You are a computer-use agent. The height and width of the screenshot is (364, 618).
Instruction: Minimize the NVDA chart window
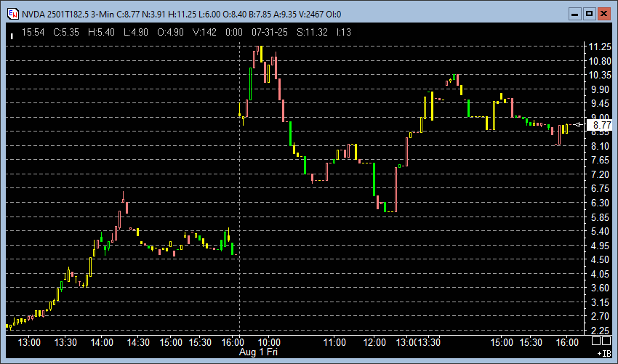pyautogui.click(x=574, y=15)
